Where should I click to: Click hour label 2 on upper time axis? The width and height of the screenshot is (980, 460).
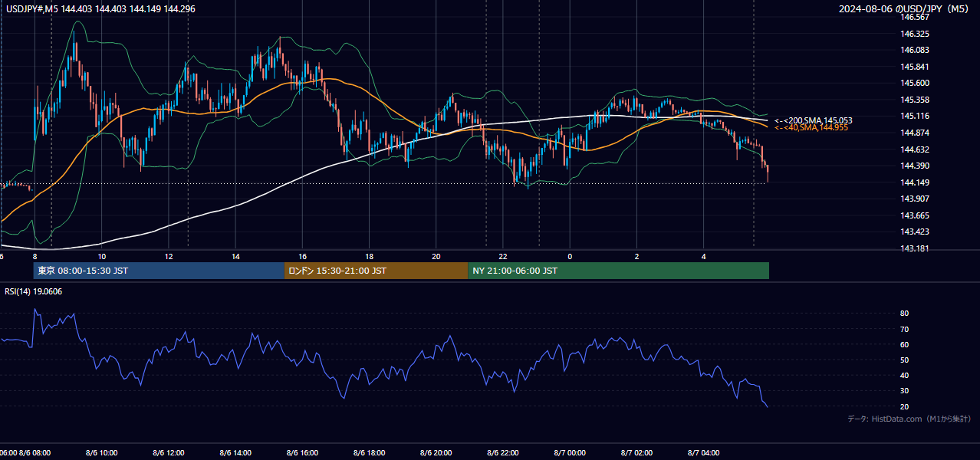click(636, 256)
